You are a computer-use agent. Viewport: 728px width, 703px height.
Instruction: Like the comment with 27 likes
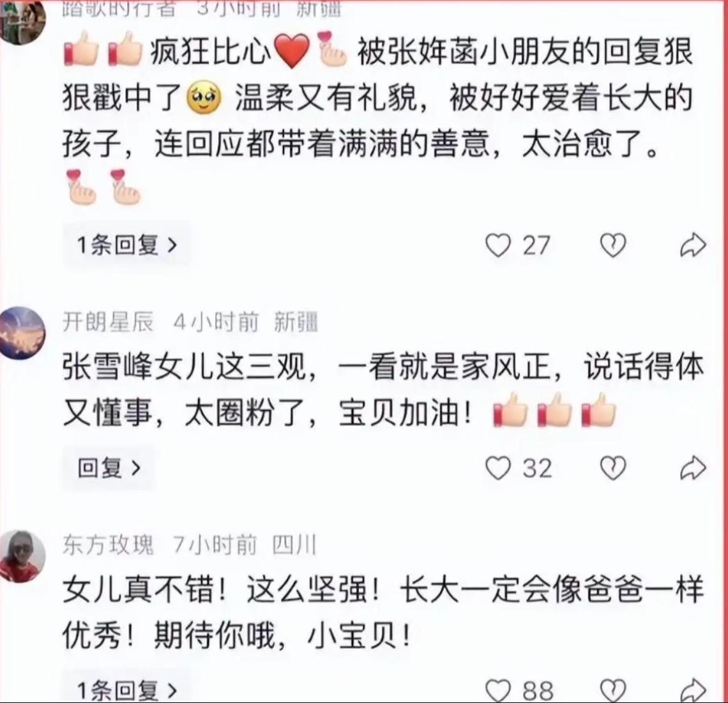pyautogui.click(x=497, y=245)
